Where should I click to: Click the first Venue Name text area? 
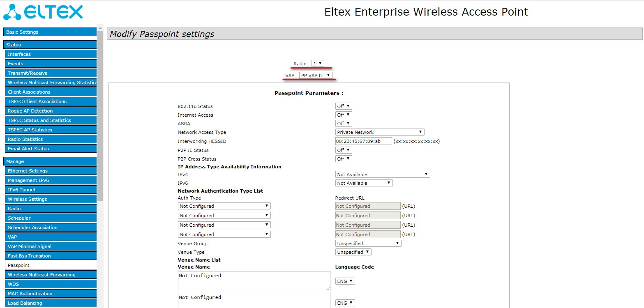[x=254, y=281]
